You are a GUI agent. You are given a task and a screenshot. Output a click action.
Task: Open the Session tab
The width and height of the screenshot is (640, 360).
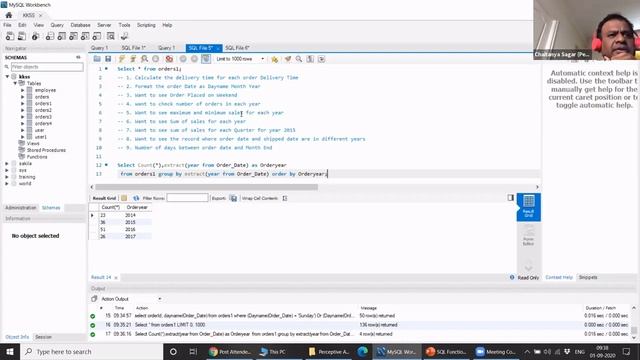coord(43,337)
